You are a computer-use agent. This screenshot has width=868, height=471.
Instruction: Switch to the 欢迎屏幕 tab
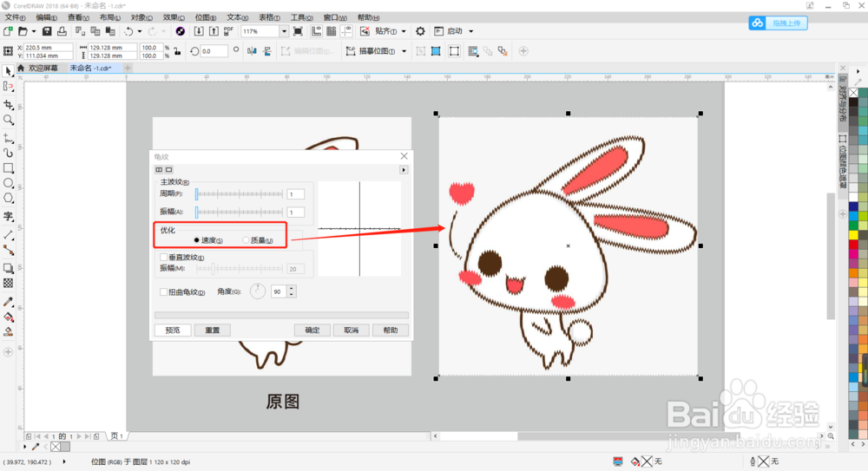pyautogui.click(x=43, y=68)
